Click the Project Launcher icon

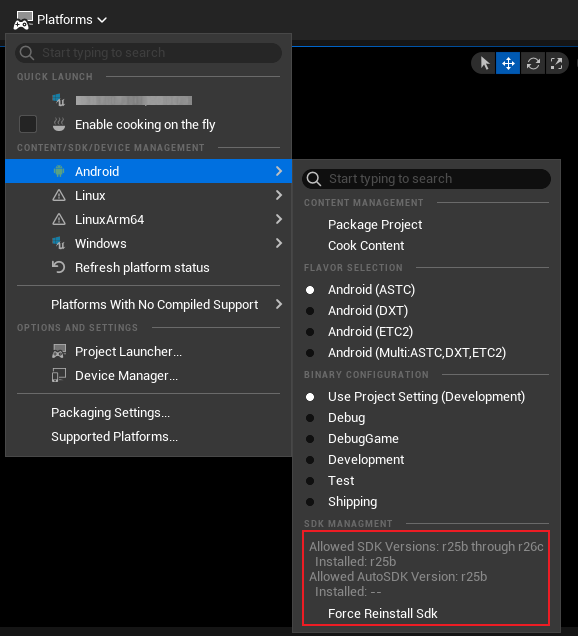[59, 351]
